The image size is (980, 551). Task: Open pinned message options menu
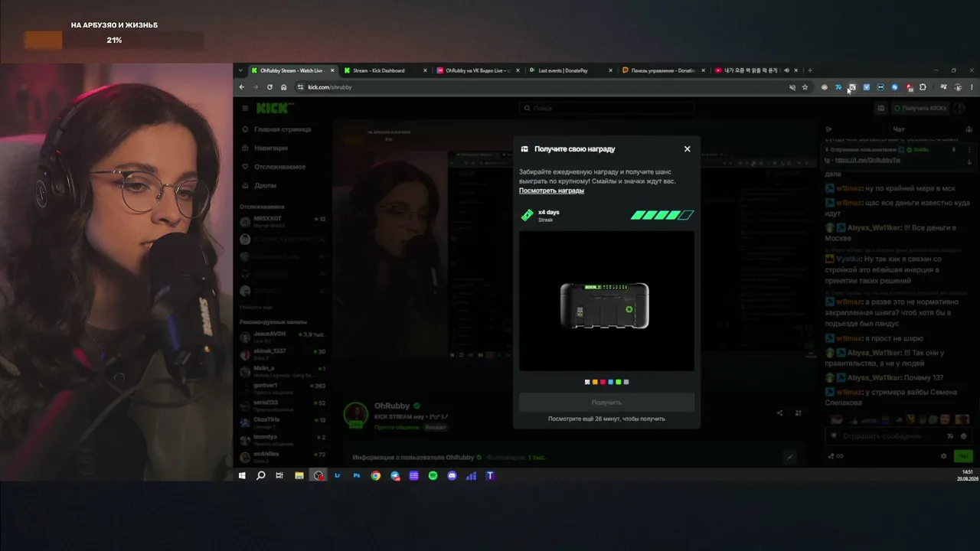(969, 150)
